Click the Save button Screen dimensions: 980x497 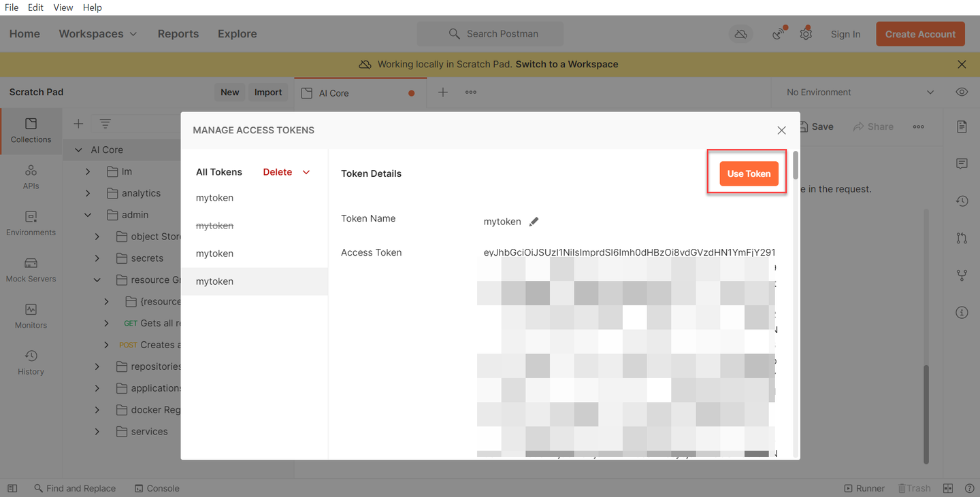[x=817, y=126]
